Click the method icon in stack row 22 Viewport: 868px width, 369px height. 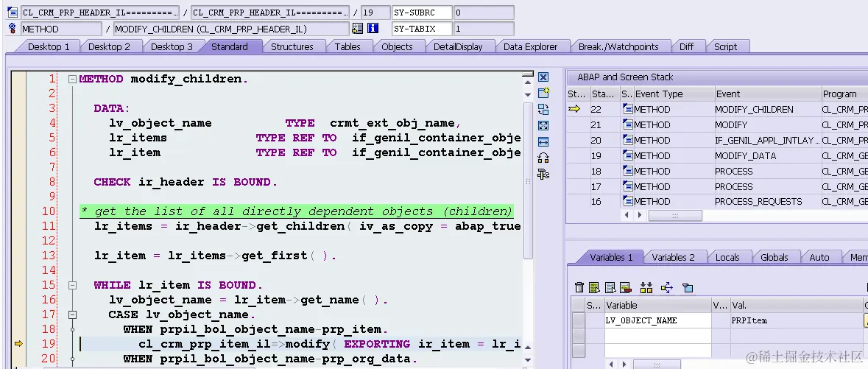click(x=628, y=109)
